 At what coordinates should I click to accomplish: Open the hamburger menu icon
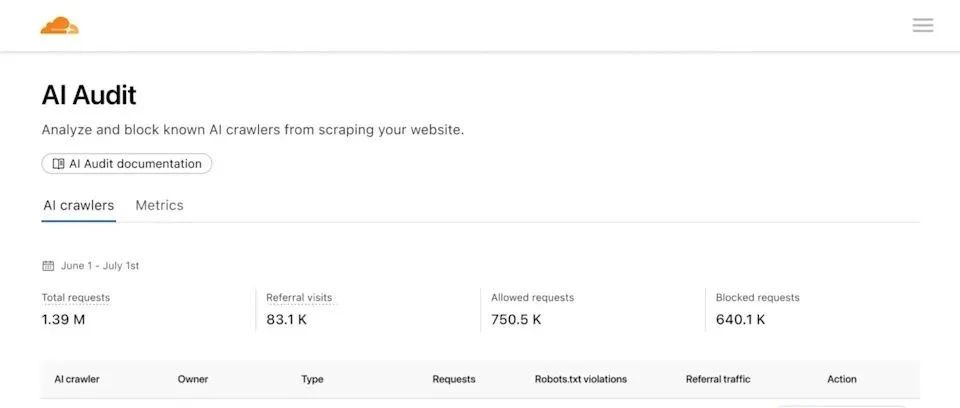pos(923,25)
